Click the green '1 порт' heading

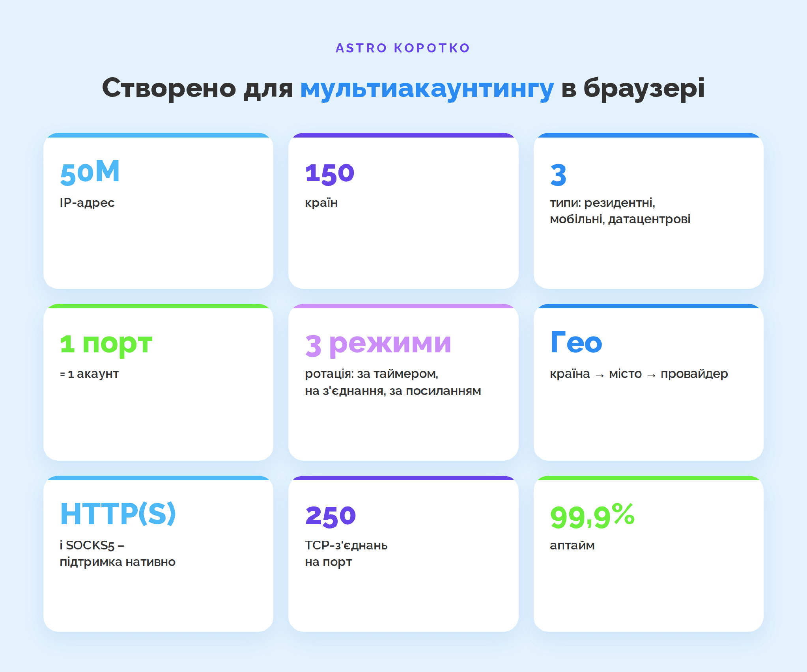[x=106, y=344]
